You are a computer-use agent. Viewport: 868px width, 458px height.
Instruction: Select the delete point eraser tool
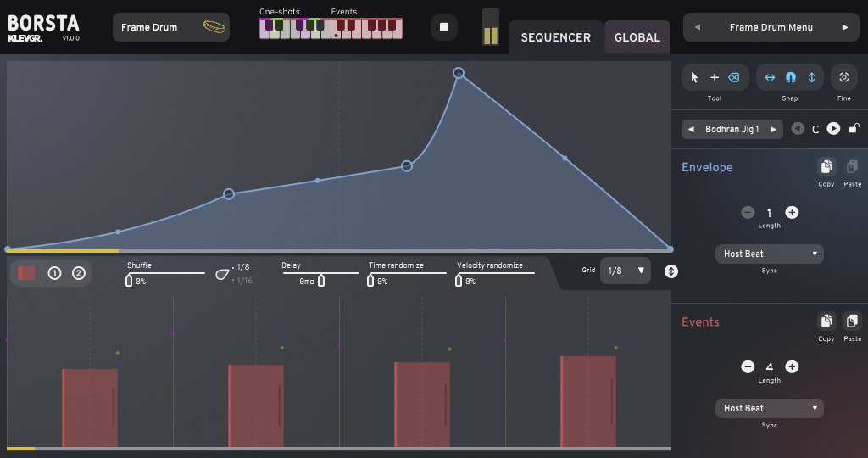coord(734,77)
